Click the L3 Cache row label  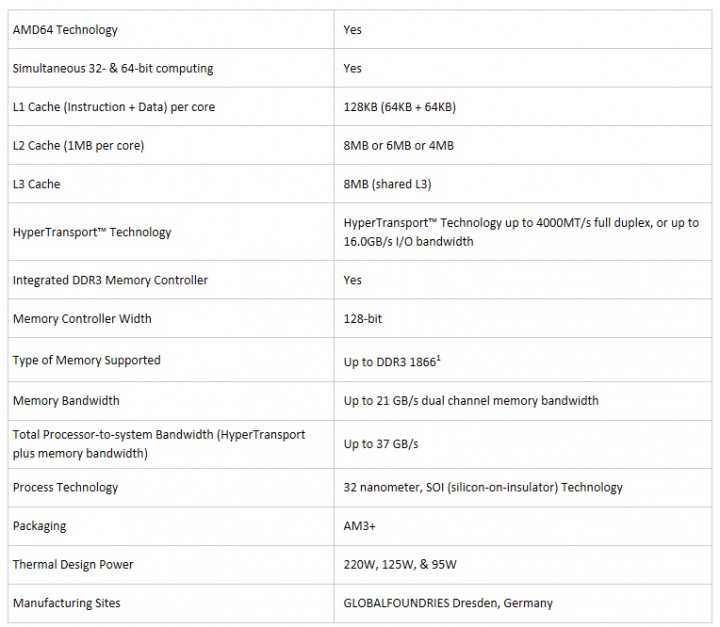[36, 184]
